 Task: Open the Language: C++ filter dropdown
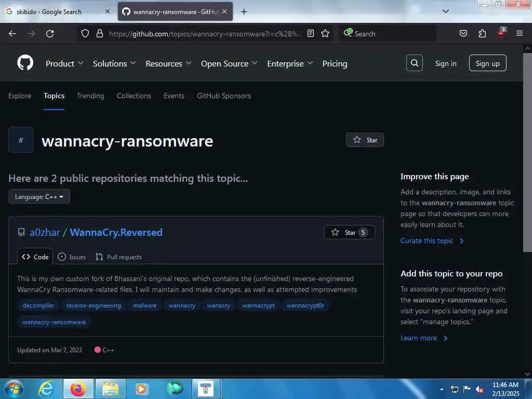39,196
